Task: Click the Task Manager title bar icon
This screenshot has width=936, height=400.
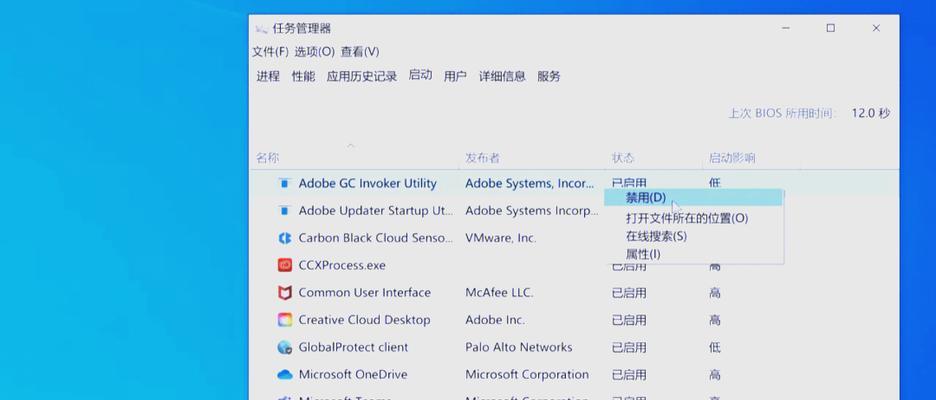Action: point(261,28)
